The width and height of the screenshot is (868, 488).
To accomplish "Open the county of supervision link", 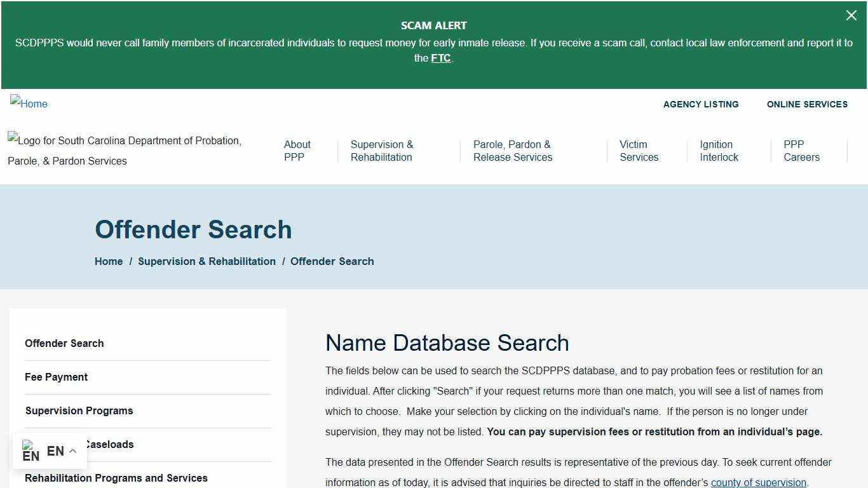I will pyautogui.click(x=758, y=482).
